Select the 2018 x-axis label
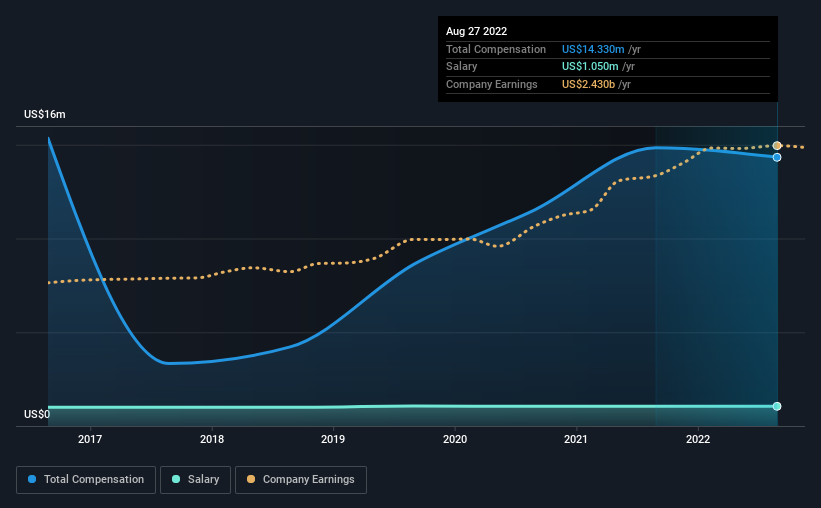This screenshot has height=508, width=821. click(x=212, y=439)
